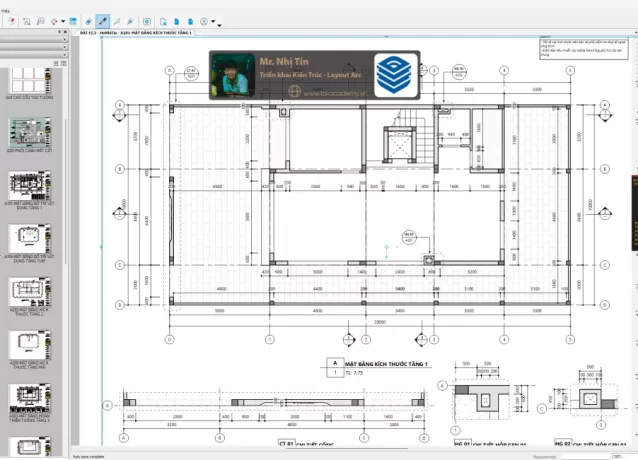The width and height of the screenshot is (638, 460).
Task: Open the zoom percentage dropdown in status bar
Action: [x=624, y=457]
